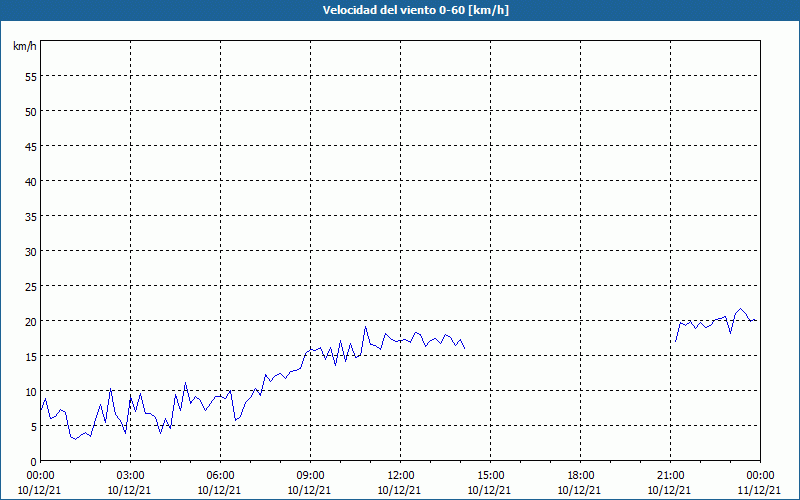Click the y-axis value 15
Viewport: 800px width, 500px height.
31,357
